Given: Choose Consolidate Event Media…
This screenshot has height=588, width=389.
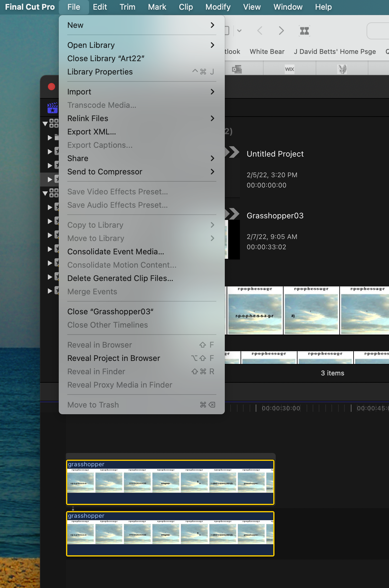Looking at the screenshot, I should 141,252.
